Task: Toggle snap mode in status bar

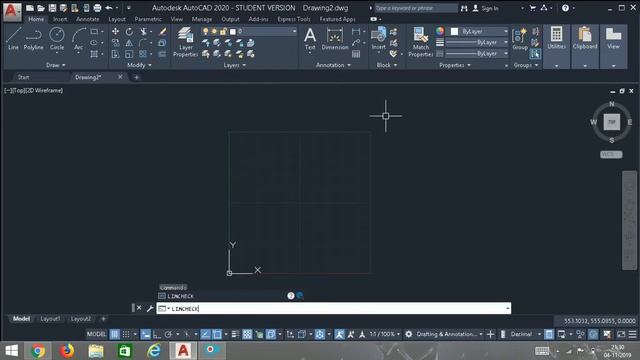Action: pyautogui.click(x=126, y=334)
